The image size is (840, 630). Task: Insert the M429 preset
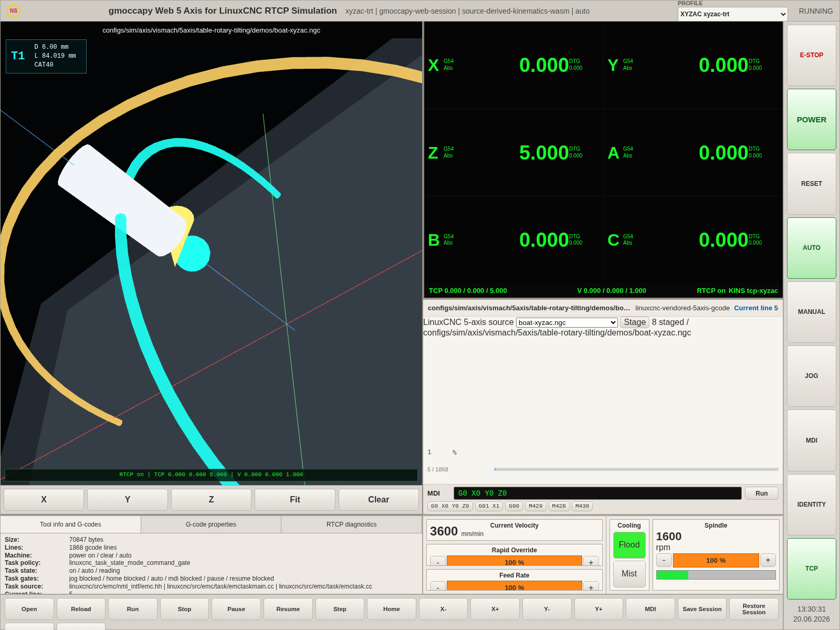pyautogui.click(x=535, y=506)
